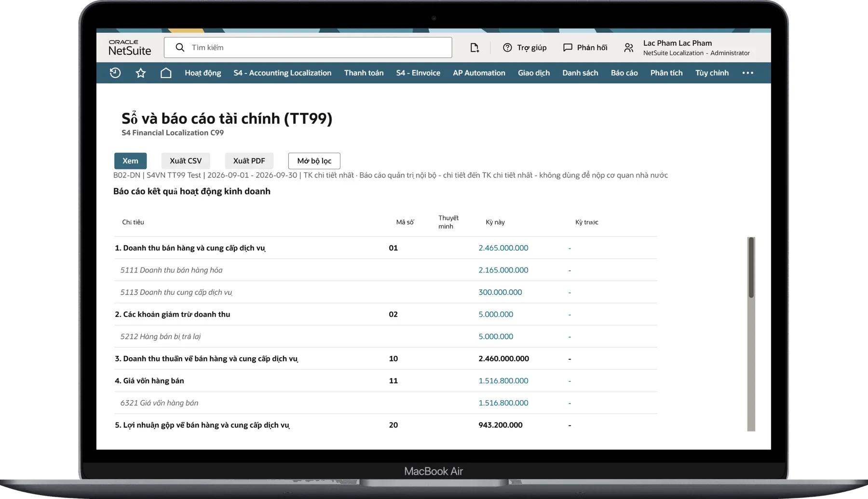Viewport: 868px width, 499px height.
Task: Open the Giao dịch menu
Action: click(x=534, y=73)
